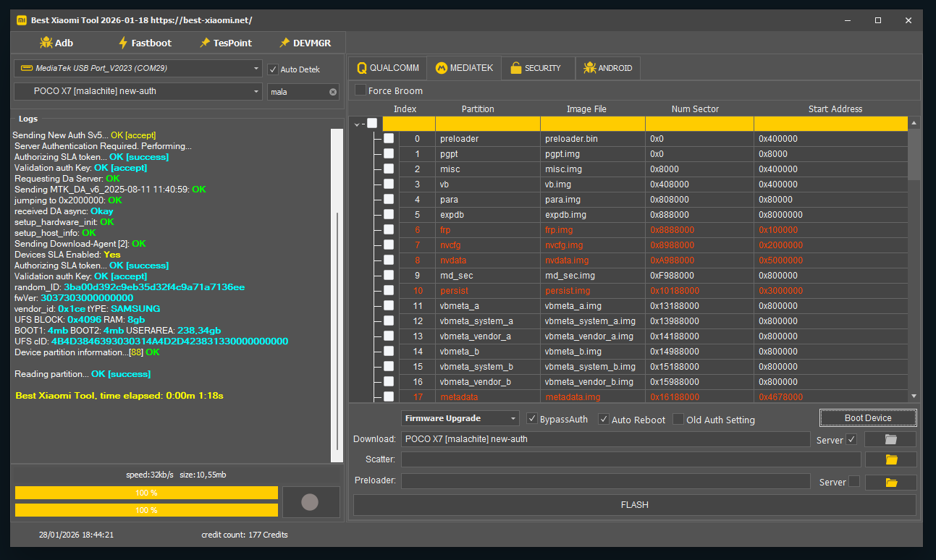The width and height of the screenshot is (936, 560).
Task: Uncheck the BypassAuth option
Action: [532, 419]
